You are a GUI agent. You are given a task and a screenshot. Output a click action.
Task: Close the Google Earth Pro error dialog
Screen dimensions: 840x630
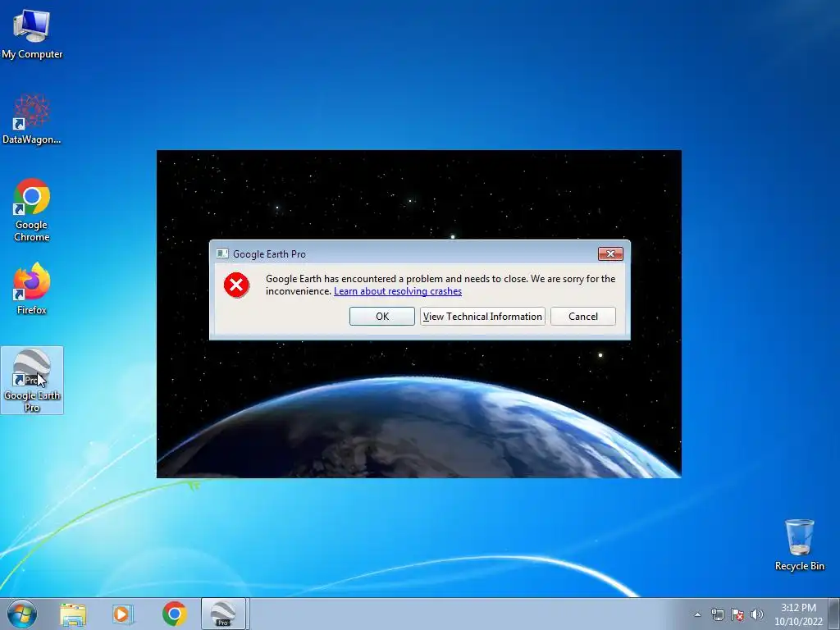[610, 254]
